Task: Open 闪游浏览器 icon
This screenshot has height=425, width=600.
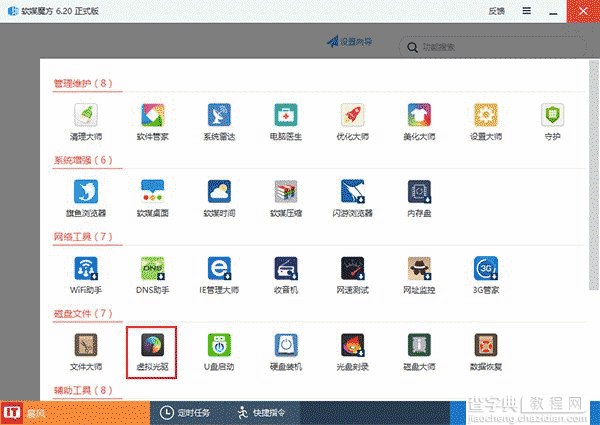Action: [352, 199]
